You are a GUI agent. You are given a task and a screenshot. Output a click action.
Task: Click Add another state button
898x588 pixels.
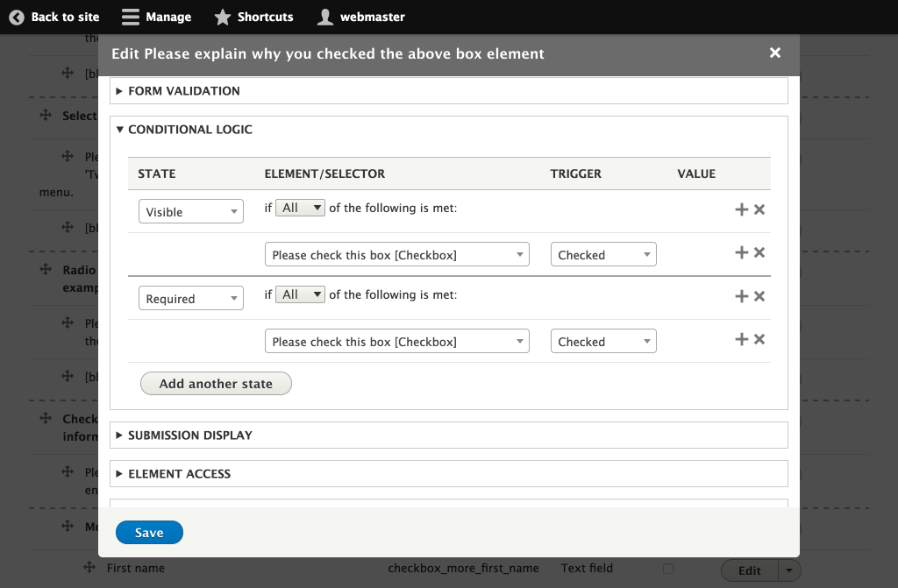216,384
